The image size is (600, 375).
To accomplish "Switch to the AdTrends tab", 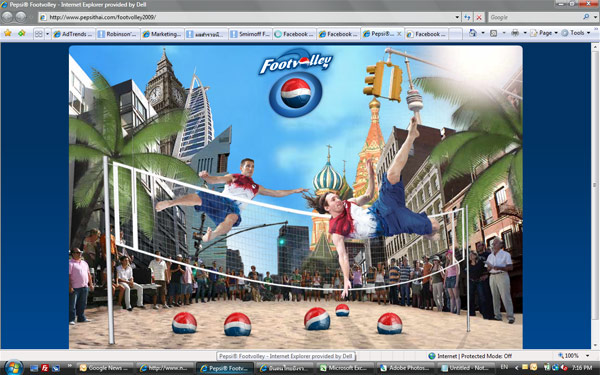I will [x=73, y=34].
